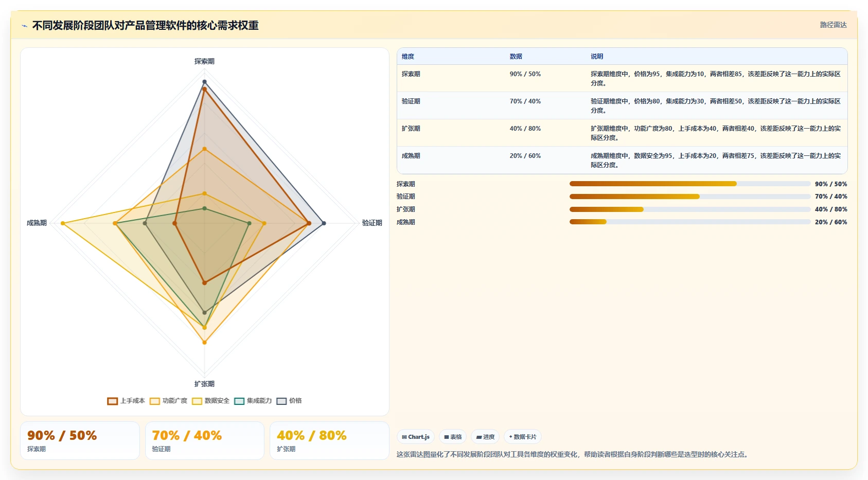Hide the 功能广度 series via legend label
Viewport: 868px width, 480px height.
click(x=175, y=401)
